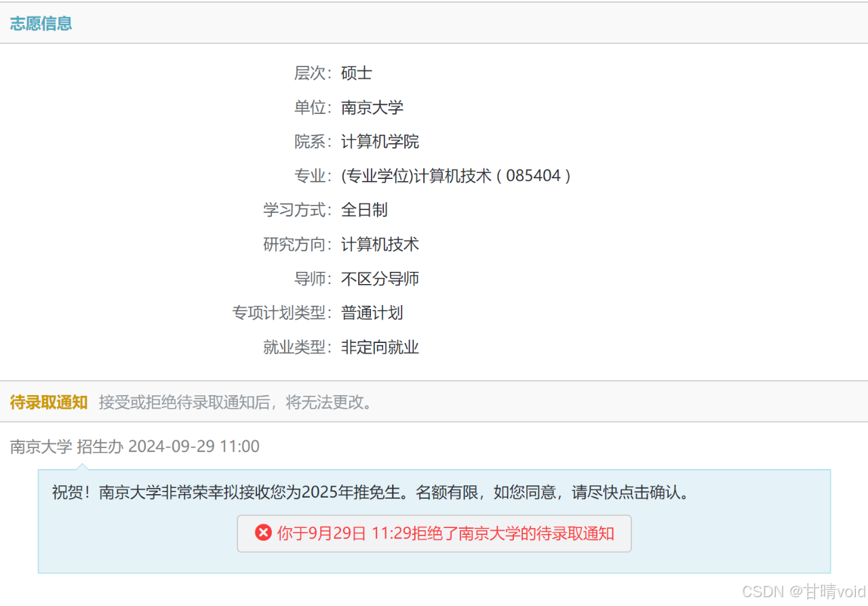Click the 就业类型 value 非定向就业
868x606 pixels.
(x=380, y=348)
